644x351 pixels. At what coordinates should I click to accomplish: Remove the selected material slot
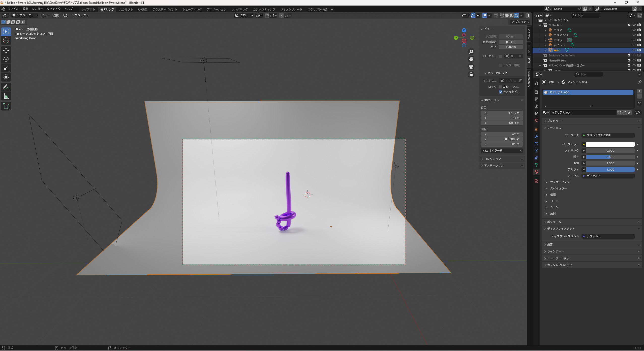point(639,96)
